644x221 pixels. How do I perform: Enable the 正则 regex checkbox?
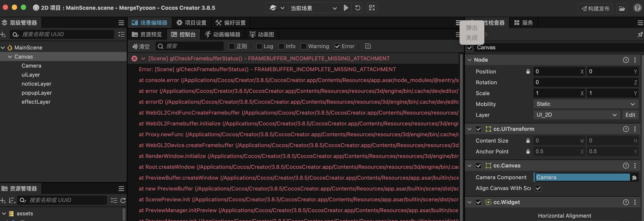point(232,46)
